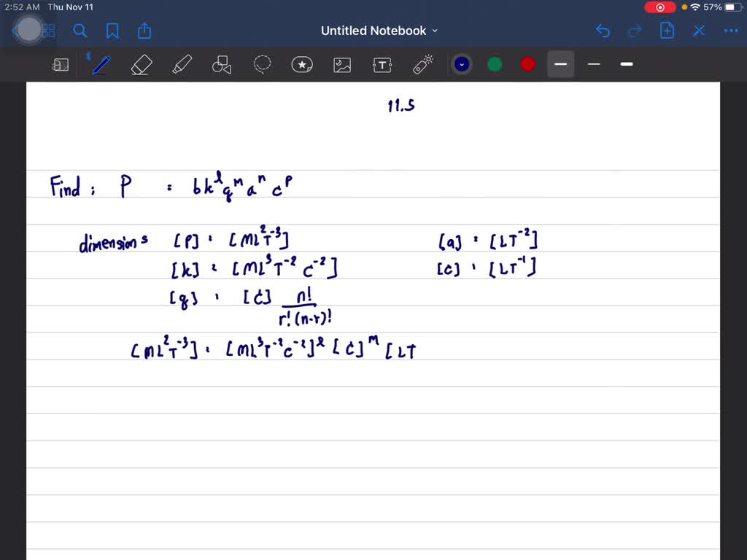Switch ink color to green
Viewport: 747px width, 560px height.
point(494,64)
